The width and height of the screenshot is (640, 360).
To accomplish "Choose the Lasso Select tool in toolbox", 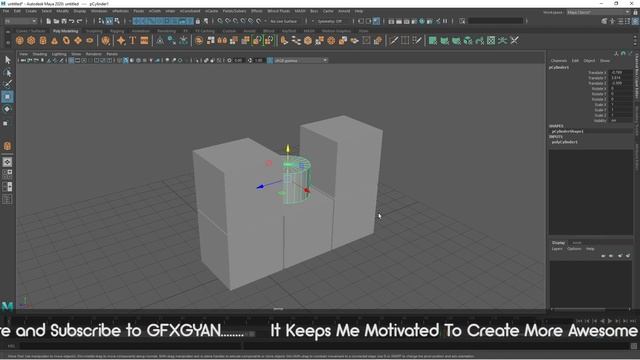I will 7,73.
